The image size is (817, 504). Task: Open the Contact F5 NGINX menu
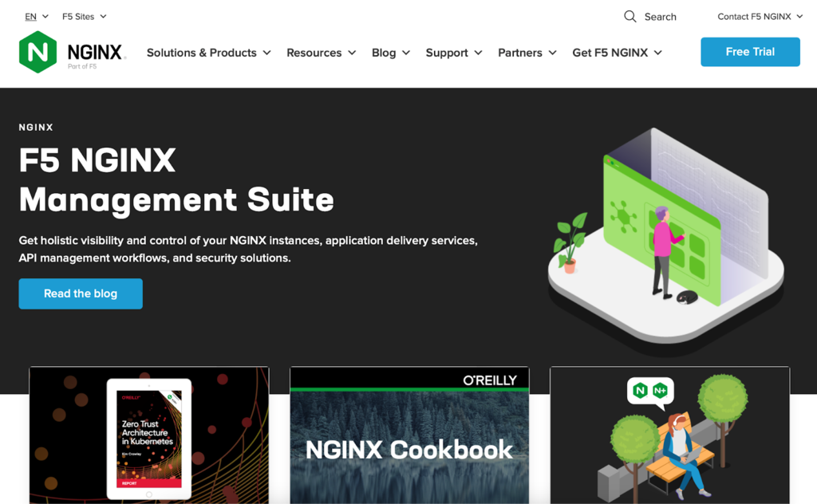pos(754,15)
